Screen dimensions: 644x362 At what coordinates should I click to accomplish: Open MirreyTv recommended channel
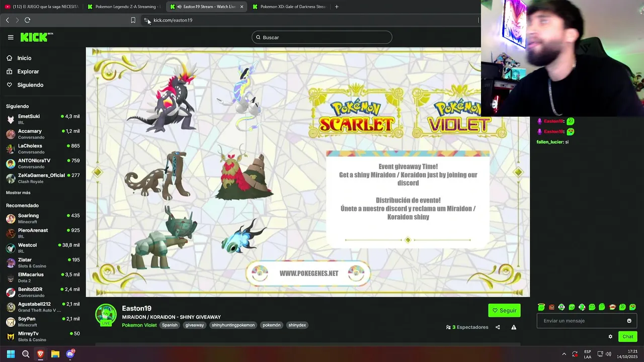pyautogui.click(x=43, y=336)
